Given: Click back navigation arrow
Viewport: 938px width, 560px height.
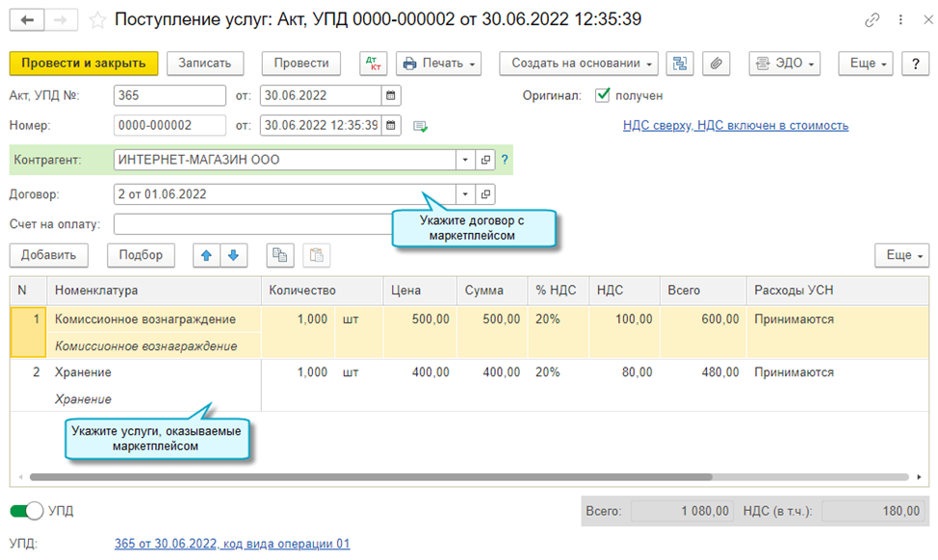Looking at the screenshot, I should tap(27, 20).
